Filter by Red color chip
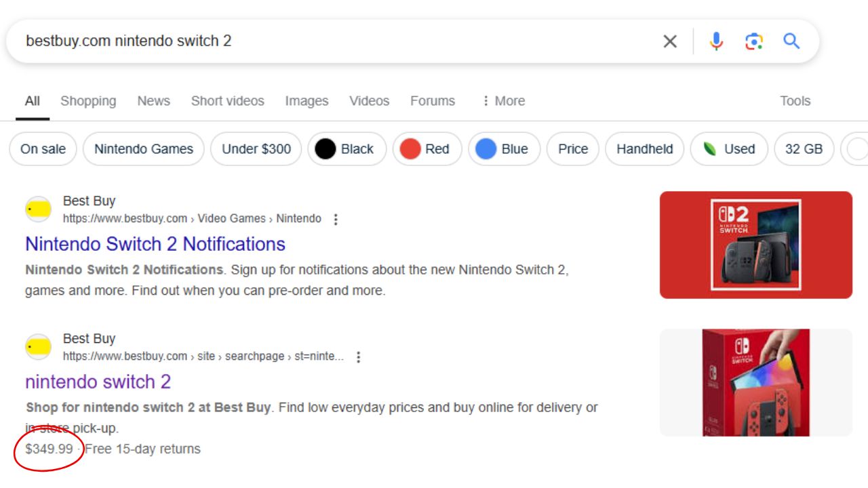This screenshot has height=488, width=868. click(x=427, y=149)
